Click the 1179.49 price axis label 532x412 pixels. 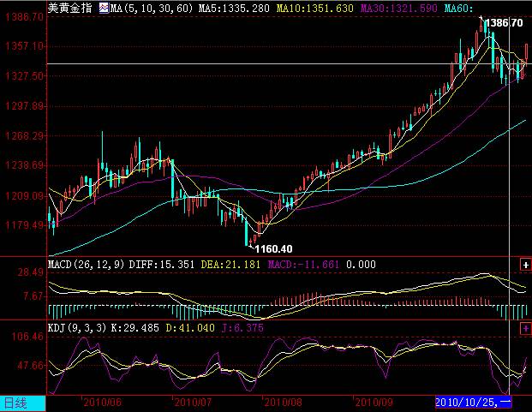25,225
